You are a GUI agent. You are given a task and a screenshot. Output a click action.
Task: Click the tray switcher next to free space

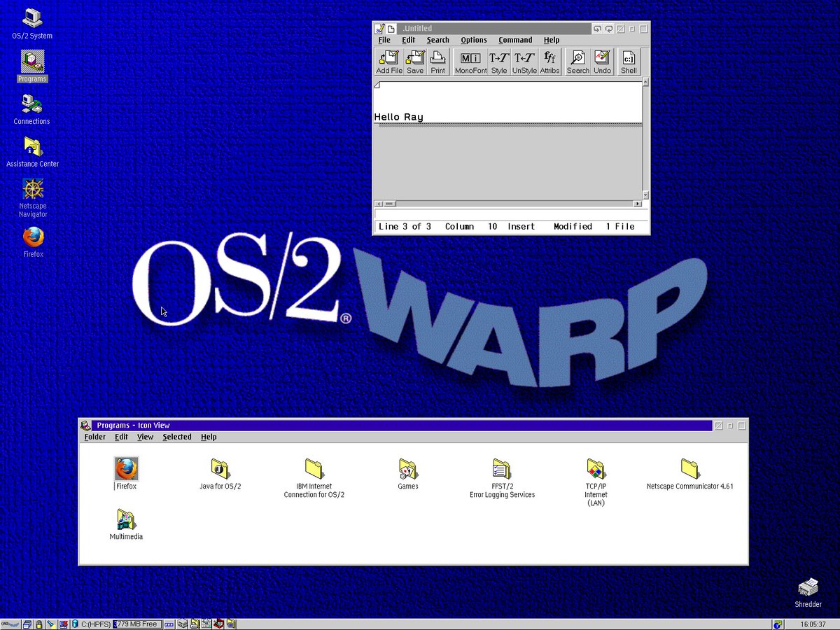[x=169, y=624]
